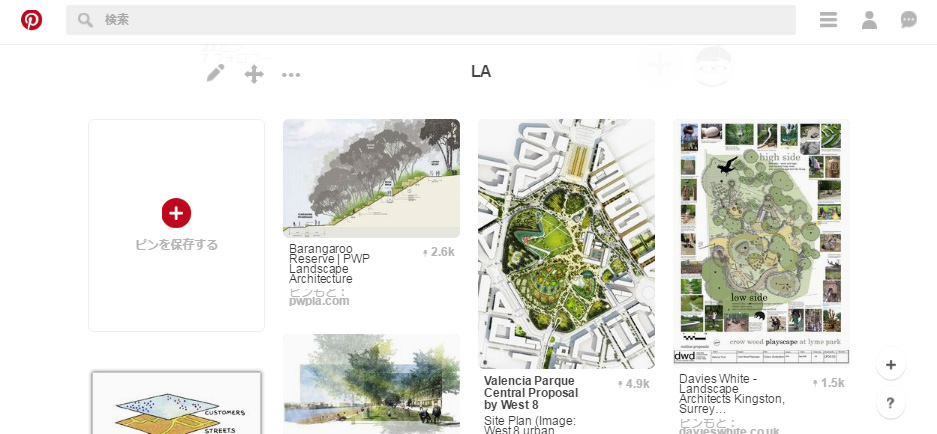Open the hamburger categories menu
937x434 pixels.
tap(828, 20)
